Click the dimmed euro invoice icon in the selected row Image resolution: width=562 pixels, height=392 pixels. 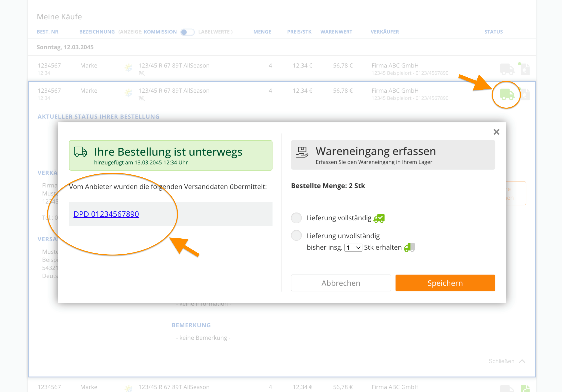(x=525, y=94)
